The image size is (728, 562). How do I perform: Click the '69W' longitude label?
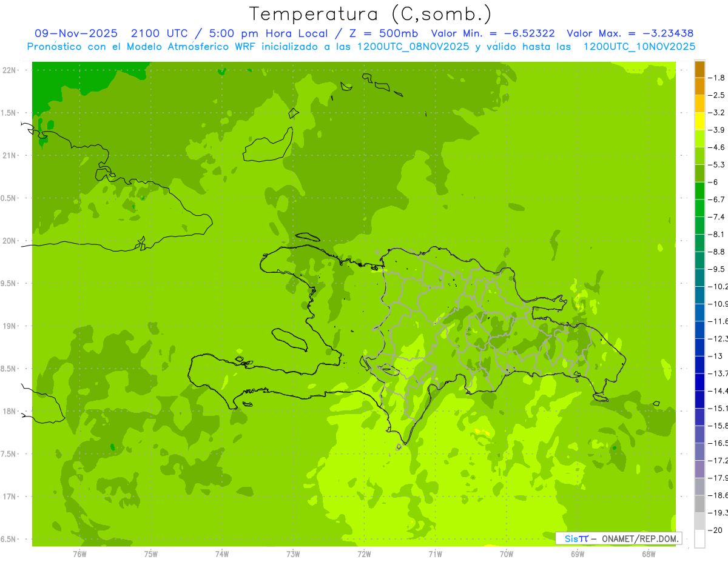pyautogui.click(x=578, y=554)
